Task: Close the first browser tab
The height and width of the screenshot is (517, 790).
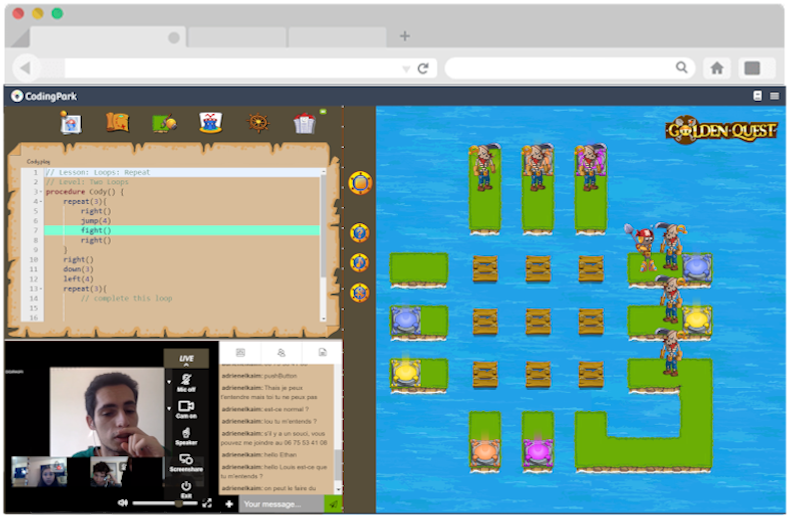Action: (x=174, y=38)
